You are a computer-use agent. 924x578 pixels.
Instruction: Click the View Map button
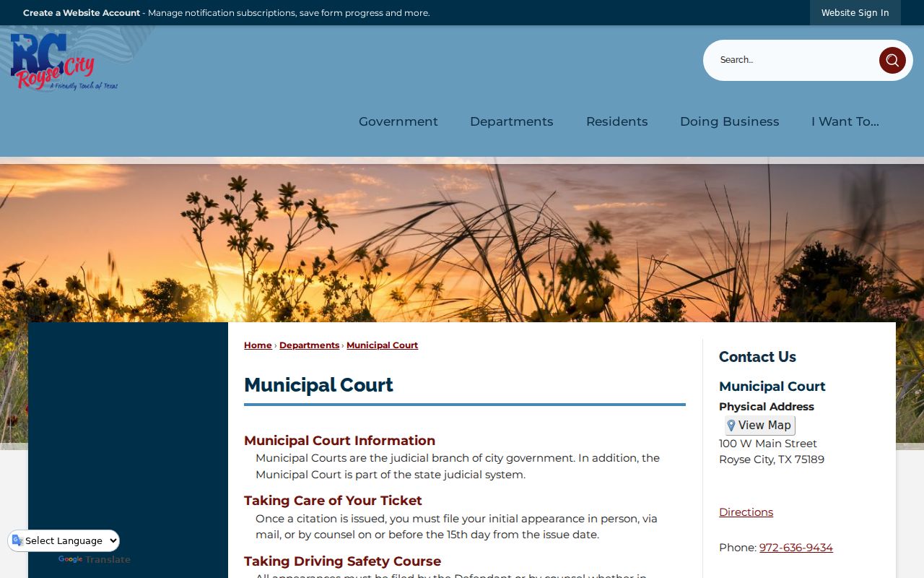[760, 426]
